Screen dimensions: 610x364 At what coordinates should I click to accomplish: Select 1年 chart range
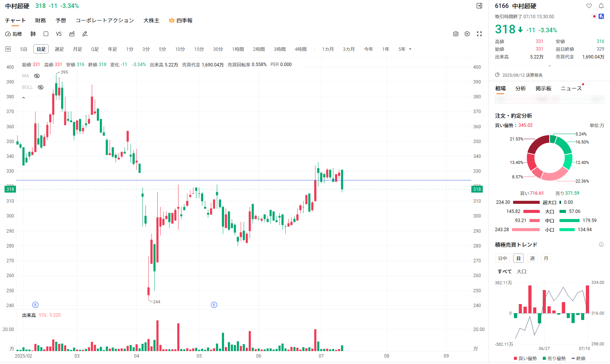[x=386, y=49]
